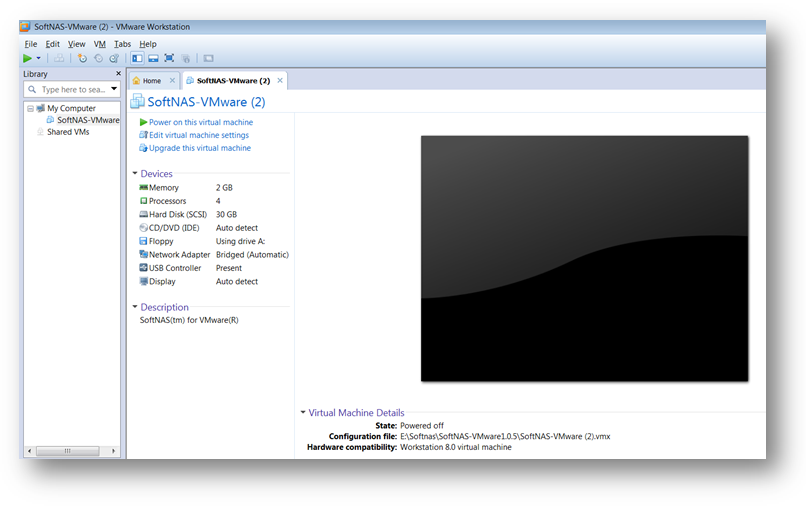
Task: Click the Memory device entry
Action: [x=163, y=188]
